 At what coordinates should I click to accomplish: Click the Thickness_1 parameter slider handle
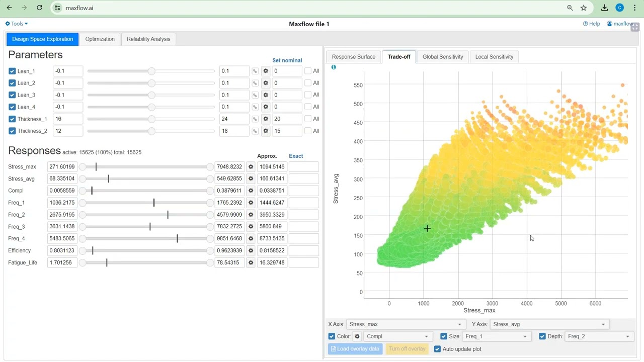point(151,119)
